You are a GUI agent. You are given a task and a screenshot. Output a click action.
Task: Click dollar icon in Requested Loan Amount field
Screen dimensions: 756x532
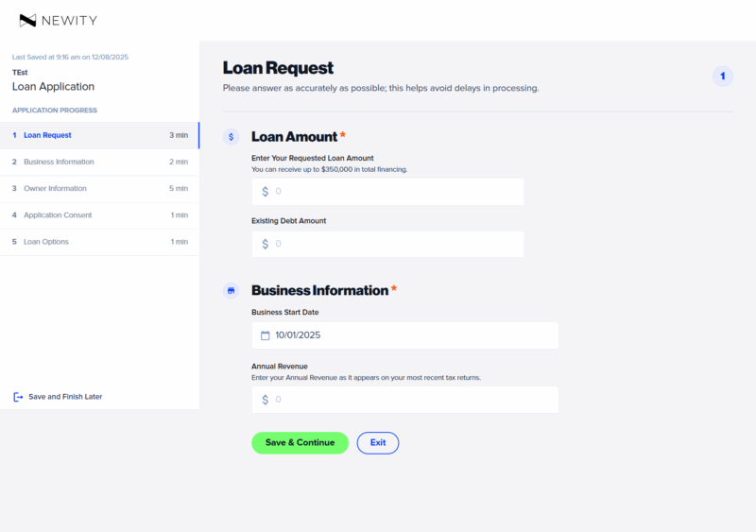[266, 192]
